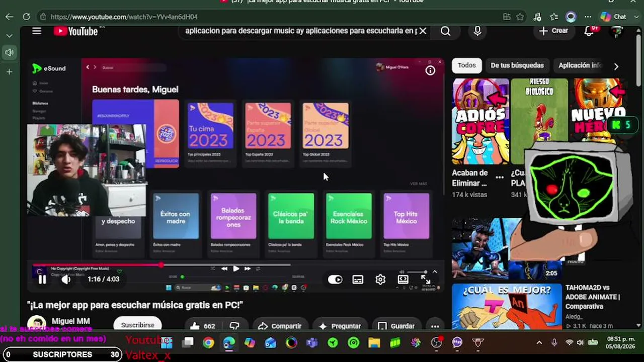Open the Miguel MM channel avatar
Viewport: 644px width, 362px height.
click(37, 324)
